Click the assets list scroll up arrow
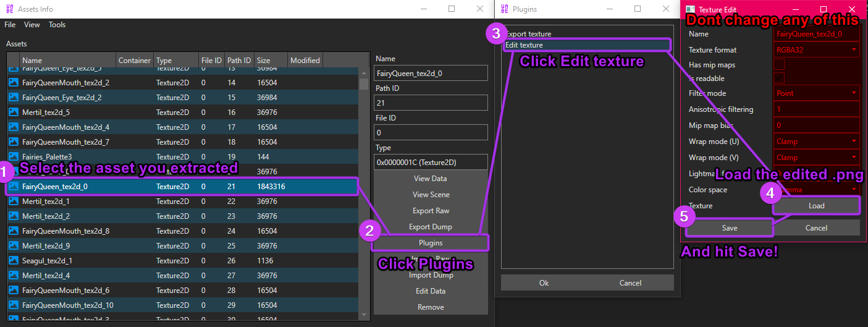The width and height of the screenshot is (868, 327). tap(364, 72)
